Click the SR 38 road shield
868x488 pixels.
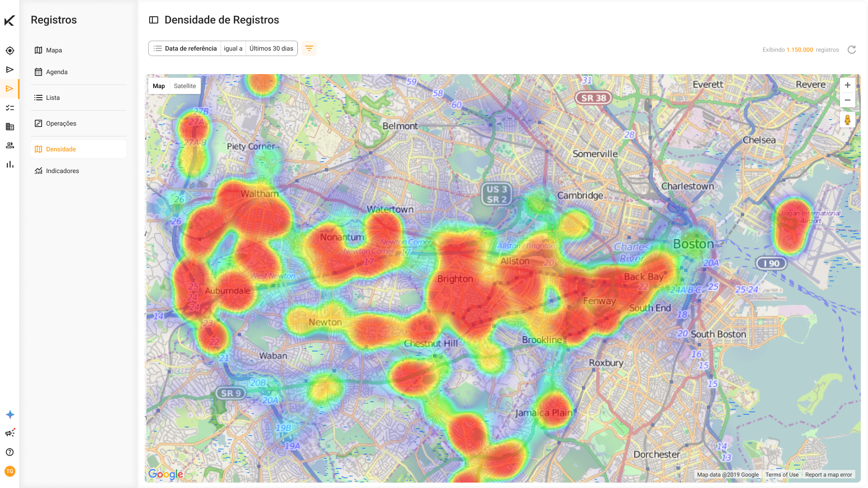(x=594, y=98)
